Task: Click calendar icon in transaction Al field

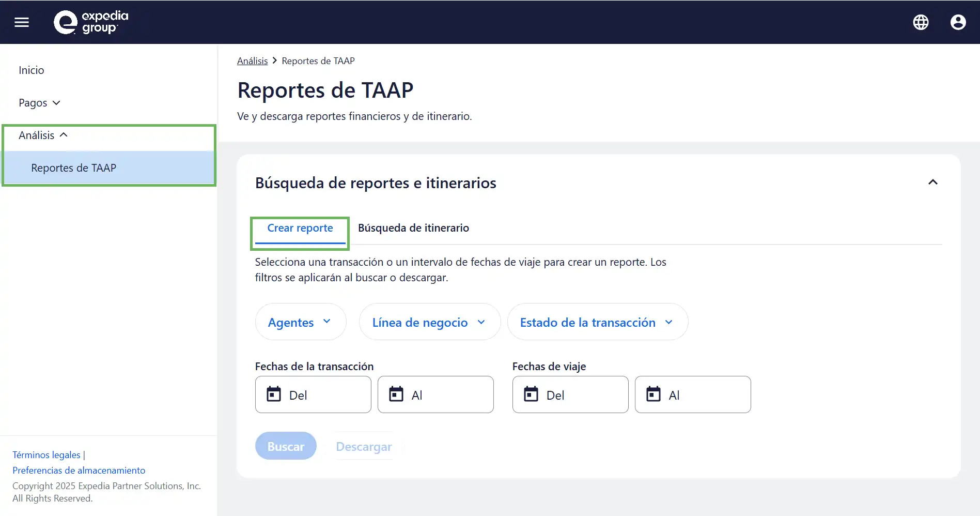Action: click(x=396, y=394)
